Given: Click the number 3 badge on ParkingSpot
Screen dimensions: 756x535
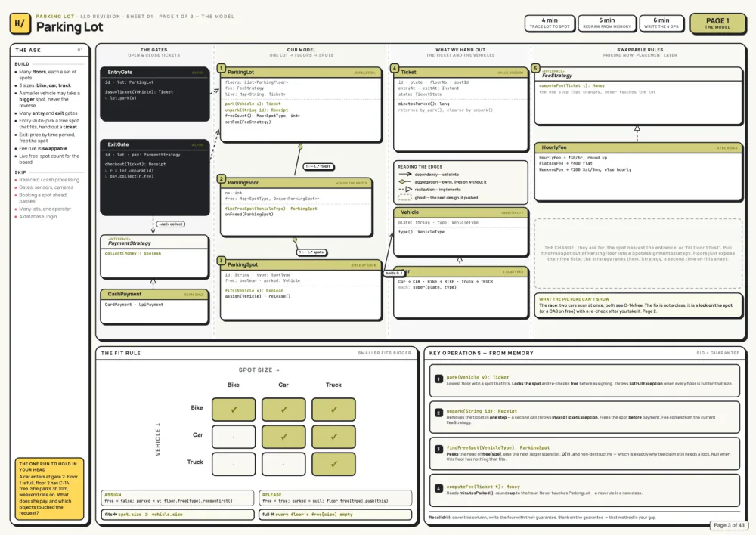Looking at the screenshot, I should coord(222,261).
